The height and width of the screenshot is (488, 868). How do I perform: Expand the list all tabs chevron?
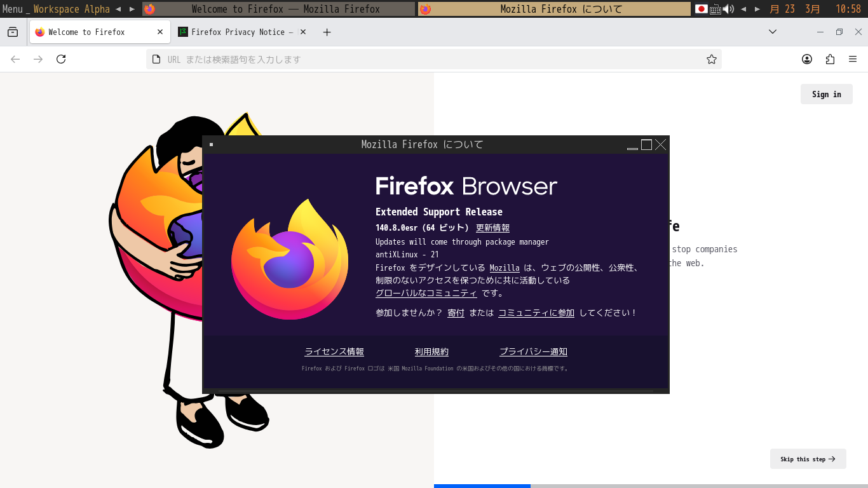(773, 32)
